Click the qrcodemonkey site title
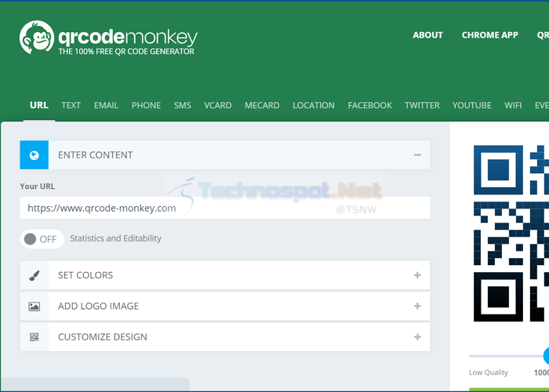 tap(128, 37)
